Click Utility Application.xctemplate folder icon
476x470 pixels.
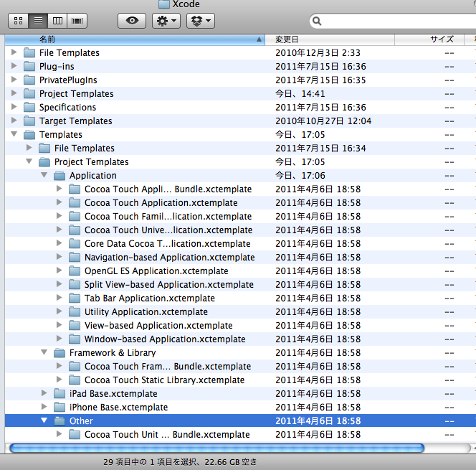click(x=75, y=311)
